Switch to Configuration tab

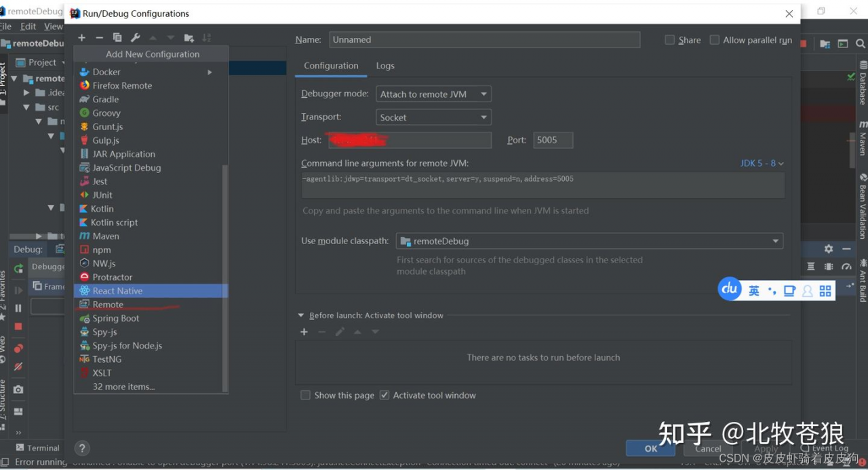point(331,66)
